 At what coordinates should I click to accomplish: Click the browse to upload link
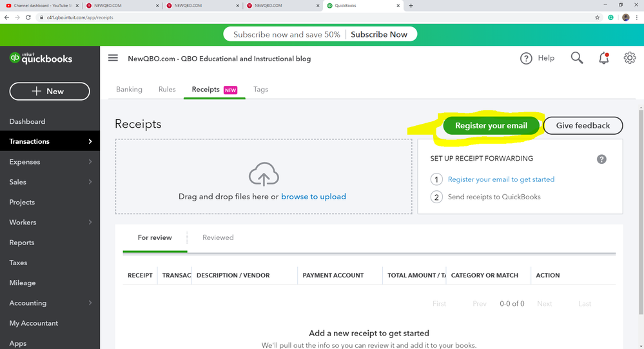[313, 197]
